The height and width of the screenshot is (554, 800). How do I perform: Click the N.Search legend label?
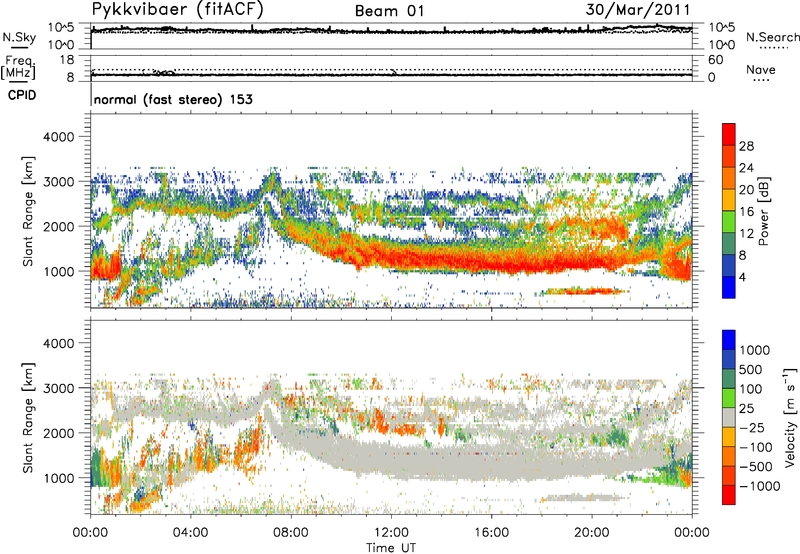(772, 37)
